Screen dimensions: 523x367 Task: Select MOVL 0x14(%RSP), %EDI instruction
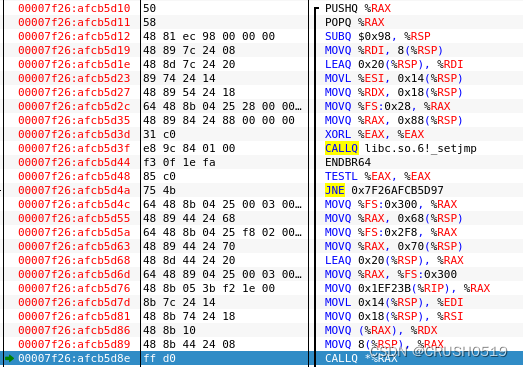pyautogui.click(x=394, y=302)
